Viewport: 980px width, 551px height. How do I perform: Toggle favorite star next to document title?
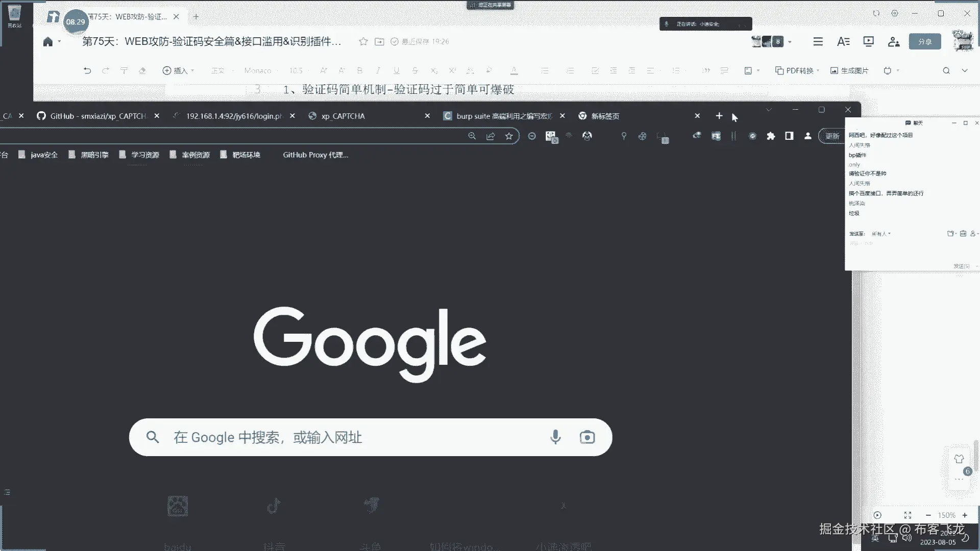(363, 41)
